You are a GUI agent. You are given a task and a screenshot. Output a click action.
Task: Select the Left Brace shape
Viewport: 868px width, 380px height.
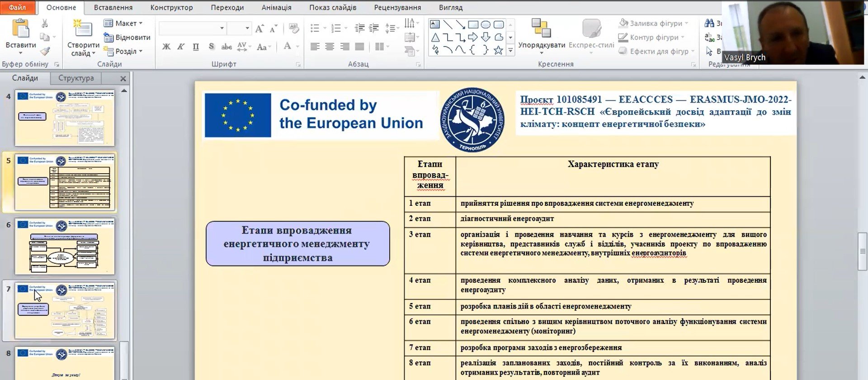point(473,50)
